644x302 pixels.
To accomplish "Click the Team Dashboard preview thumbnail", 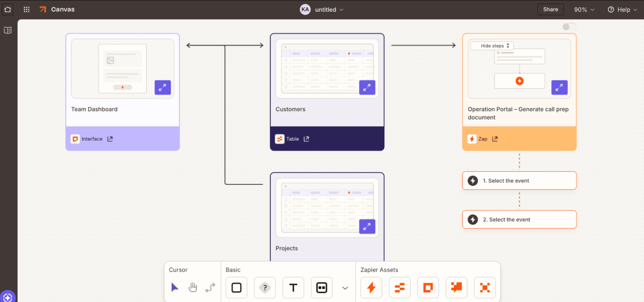I will pos(123,69).
